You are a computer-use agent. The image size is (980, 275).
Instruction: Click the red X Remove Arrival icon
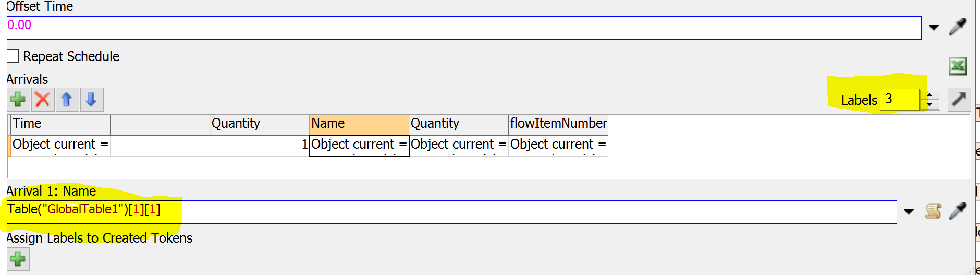click(x=43, y=100)
